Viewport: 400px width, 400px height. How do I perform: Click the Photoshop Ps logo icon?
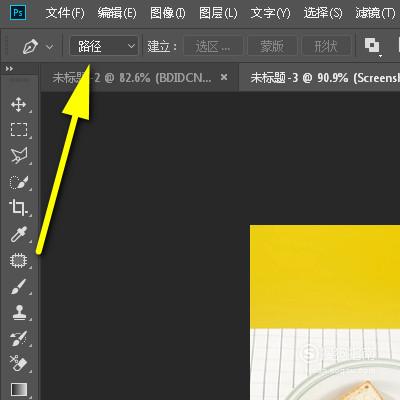pos(18,13)
